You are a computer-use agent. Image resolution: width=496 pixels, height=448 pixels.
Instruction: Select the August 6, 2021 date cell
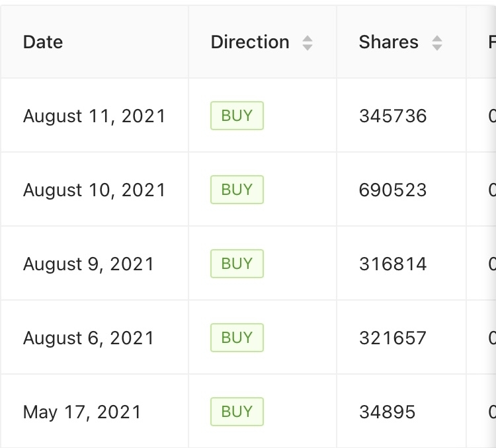89,338
